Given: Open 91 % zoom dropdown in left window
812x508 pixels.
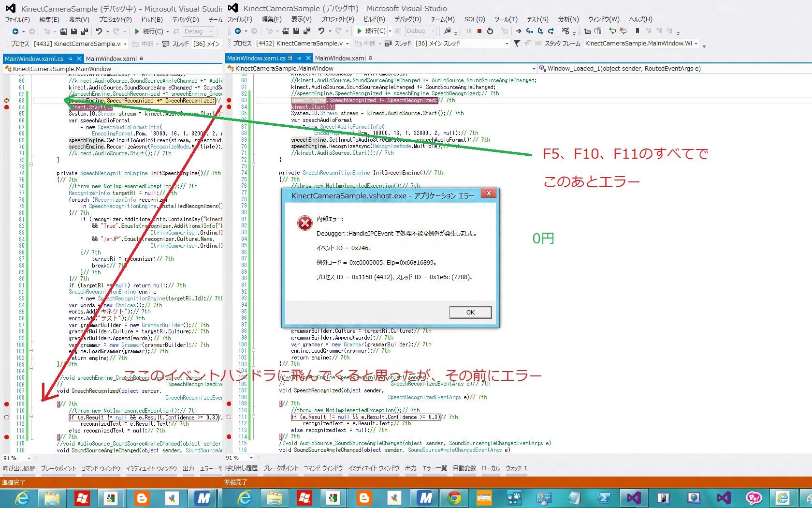Looking at the screenshot, I should (x=29, y=458).
